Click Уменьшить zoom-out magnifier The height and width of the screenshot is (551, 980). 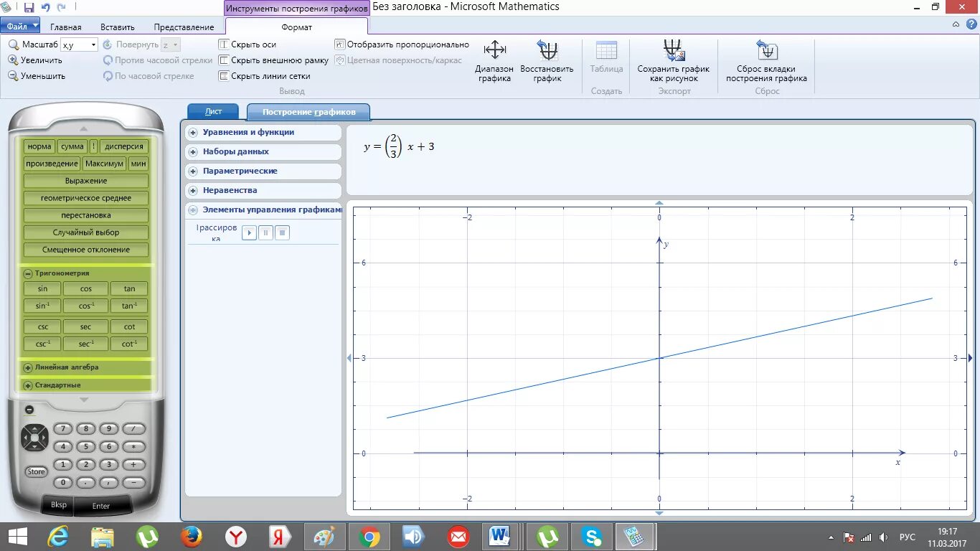14,75
